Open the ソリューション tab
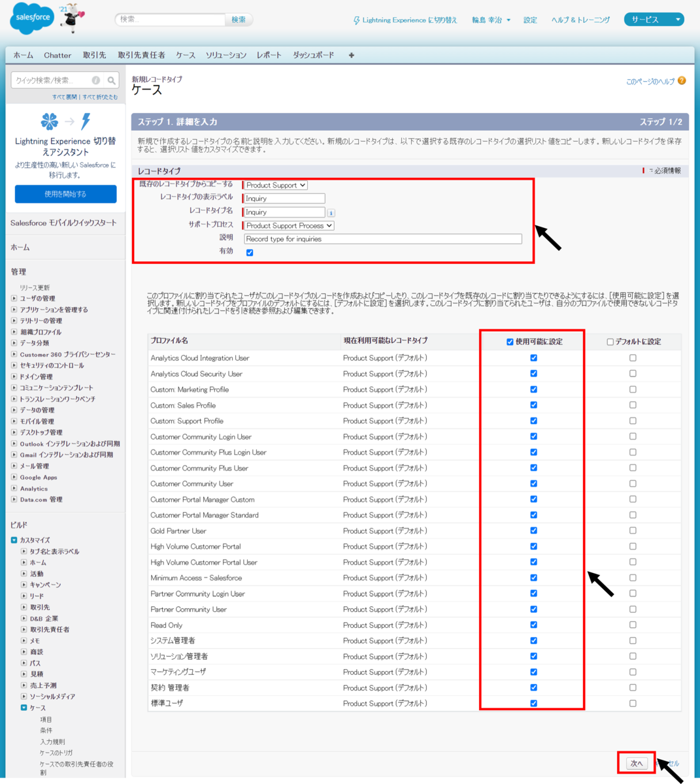Viewport: 700px width, 784px height. point(226,56)
